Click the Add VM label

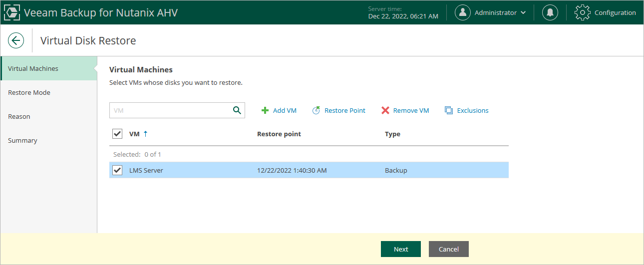(x=285, y=110)
